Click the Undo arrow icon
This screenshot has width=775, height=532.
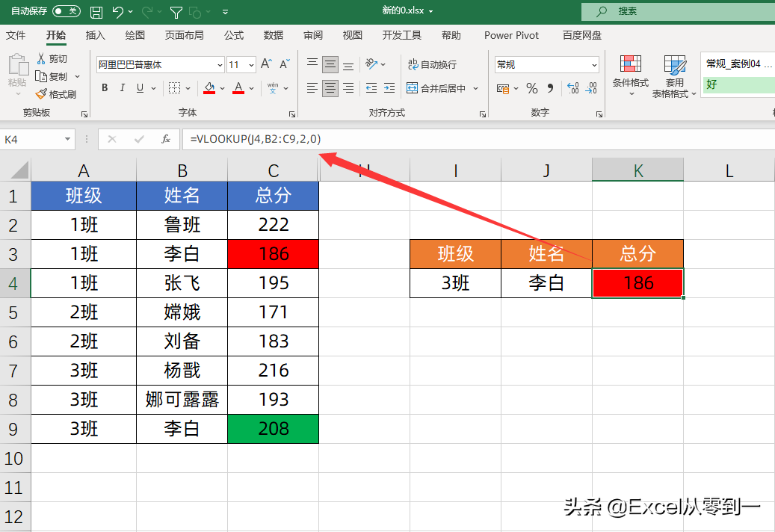[117, 12]
